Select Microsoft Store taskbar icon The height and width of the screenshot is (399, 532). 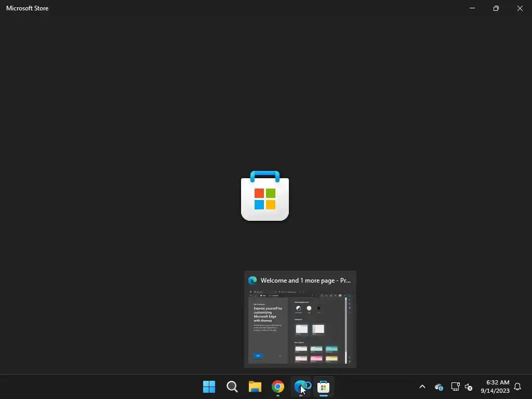coord(323,387)
